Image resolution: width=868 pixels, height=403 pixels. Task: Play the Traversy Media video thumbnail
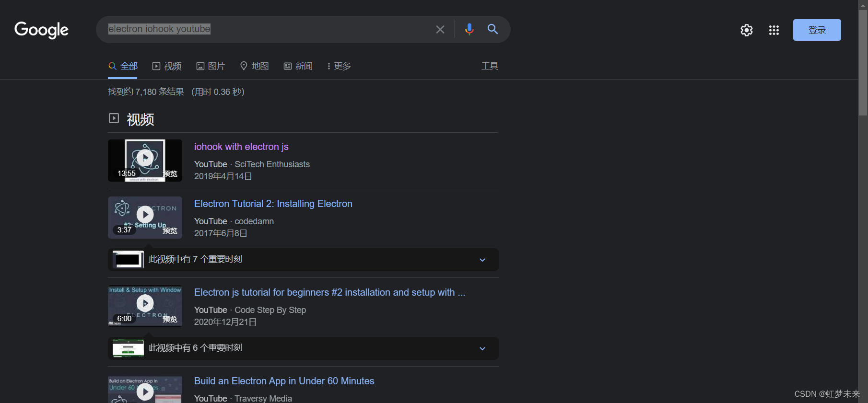pos(145,390)
